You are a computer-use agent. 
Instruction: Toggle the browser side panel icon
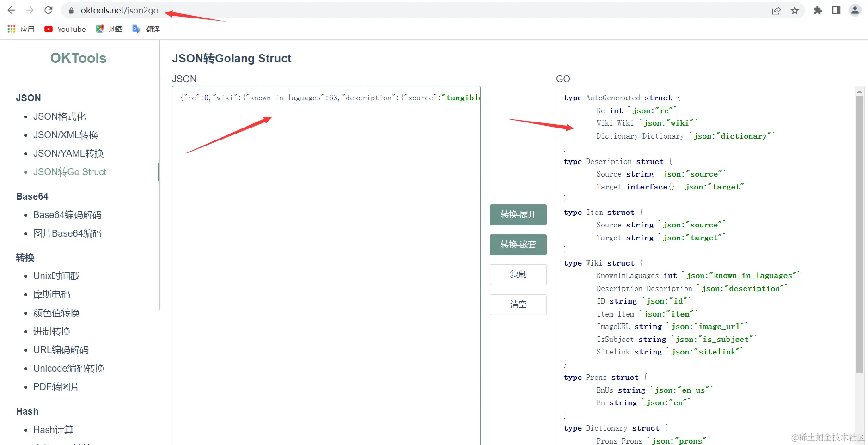tap(836, 10)
